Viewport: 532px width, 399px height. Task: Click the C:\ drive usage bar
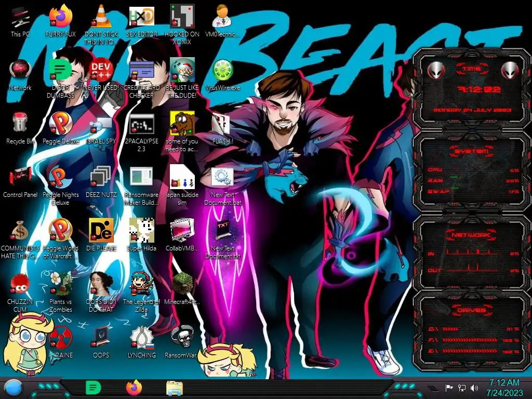pyautogui.click(x=450, y=329)
